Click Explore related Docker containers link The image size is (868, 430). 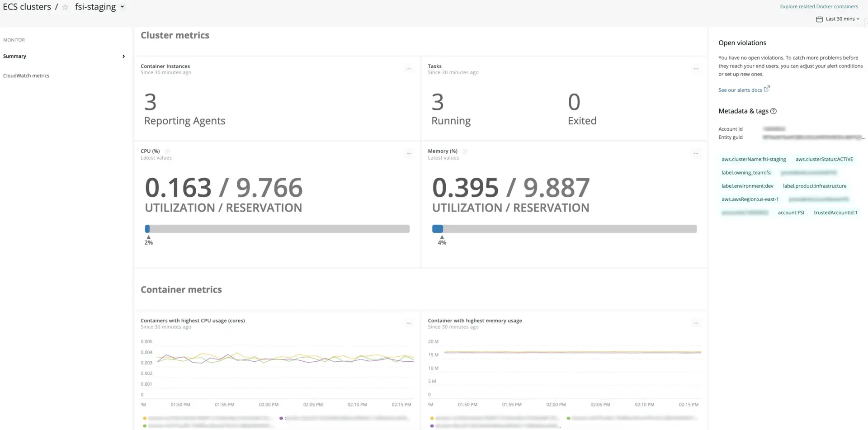pos(818,6)
